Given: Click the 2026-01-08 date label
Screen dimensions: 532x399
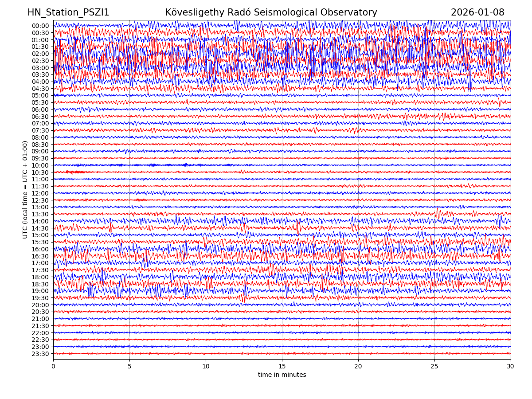Looking at the screenshot, I should (x=477, y=12).
